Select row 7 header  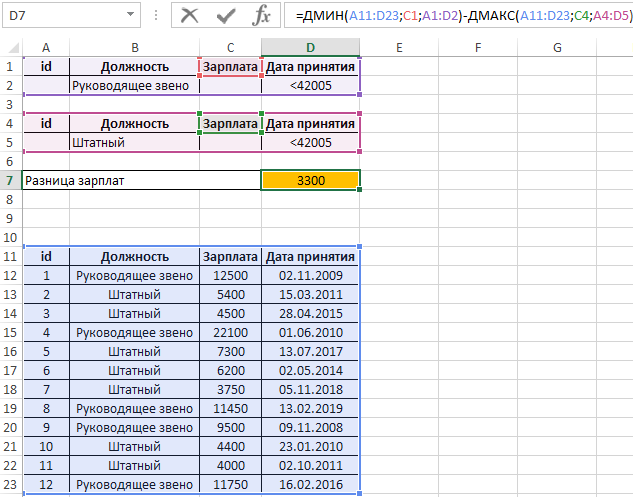[10, 181]
